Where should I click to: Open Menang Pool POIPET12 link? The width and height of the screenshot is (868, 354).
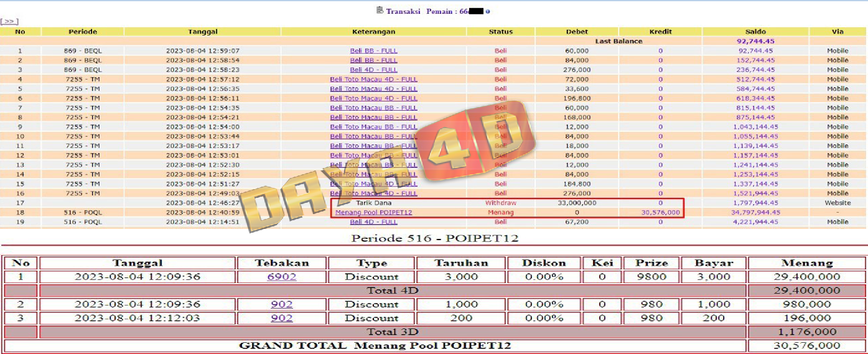[x=373, y=212]
